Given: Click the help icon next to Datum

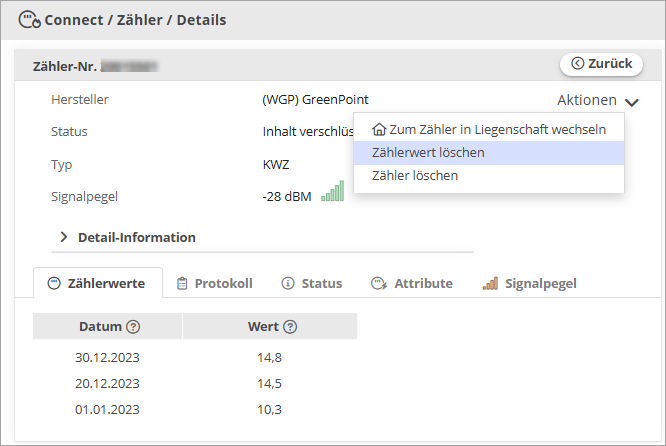Looking at the screenshot, I should pos(133,327).
